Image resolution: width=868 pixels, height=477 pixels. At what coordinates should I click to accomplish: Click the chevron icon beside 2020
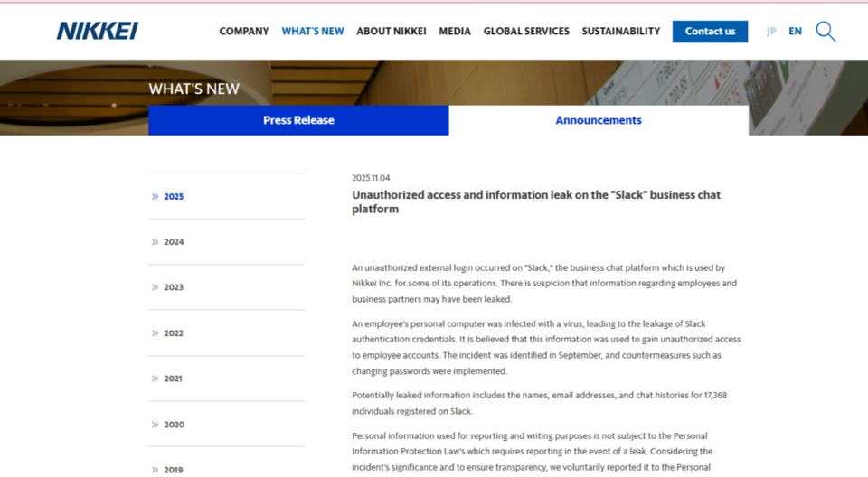(156, 425)
